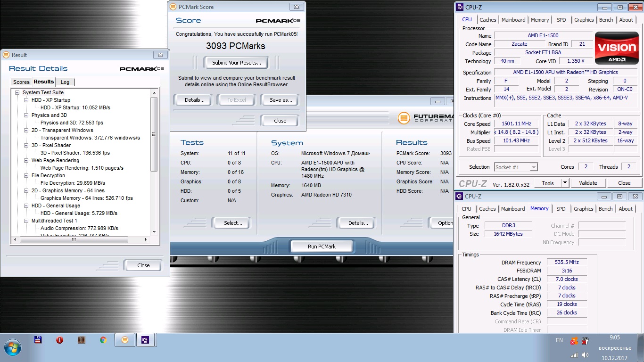Collapse the HDD - General Usage node
The width and height of the screenshot is (644, 362).
click(26, 206)
